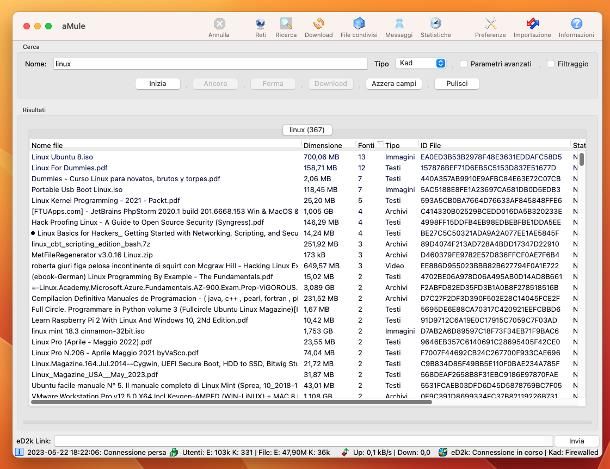Click the horizontal scrollbar of the results list

[231, 402]
